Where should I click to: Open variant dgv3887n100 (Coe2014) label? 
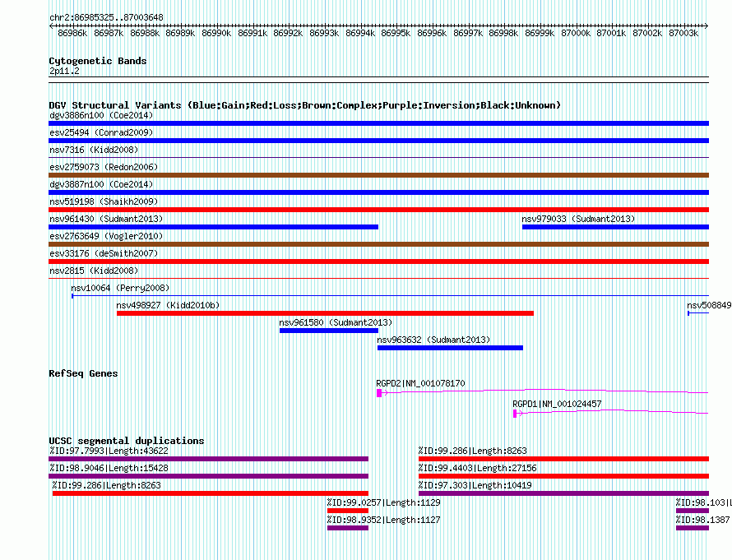pos(101,184)
